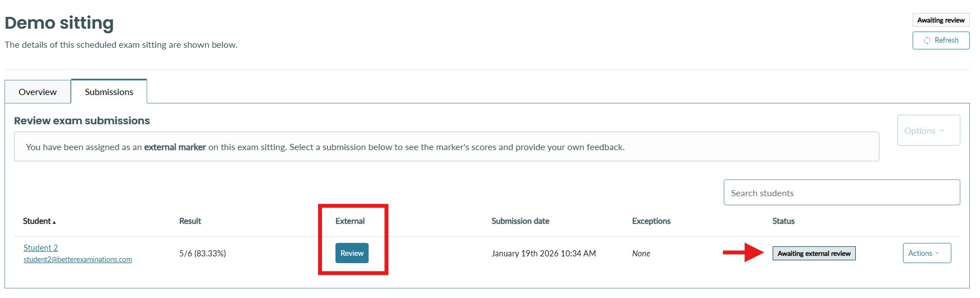Screen dimensions: 980x298
Task: Focus the Search students field
Action: [x=841, y=193]
